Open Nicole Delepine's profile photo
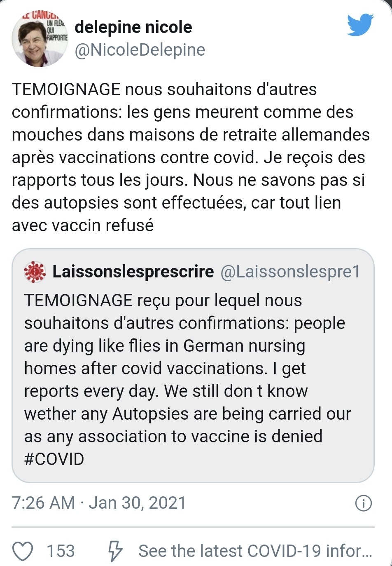The image size is (392, 566). (40, 39)
